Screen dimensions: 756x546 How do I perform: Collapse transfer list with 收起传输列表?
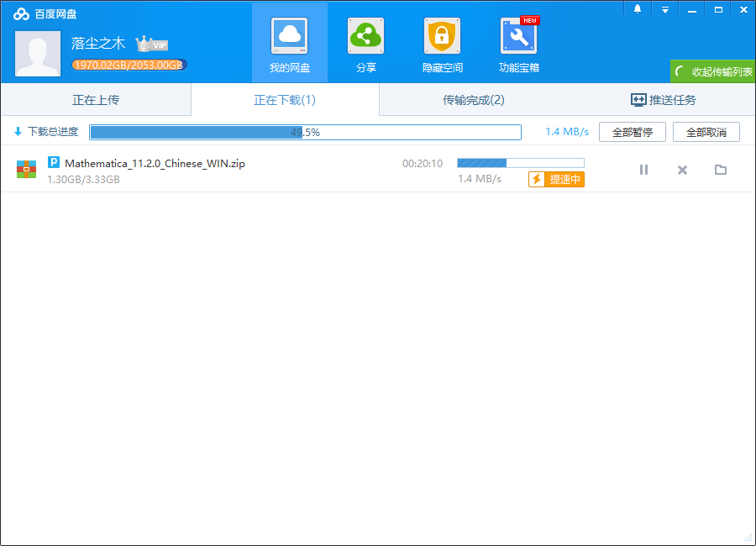[x=712, y=71]
